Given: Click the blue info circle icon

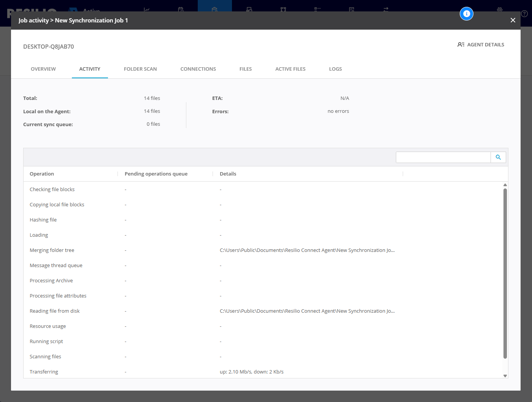Looking at the screenshot, I should [466, 14].
